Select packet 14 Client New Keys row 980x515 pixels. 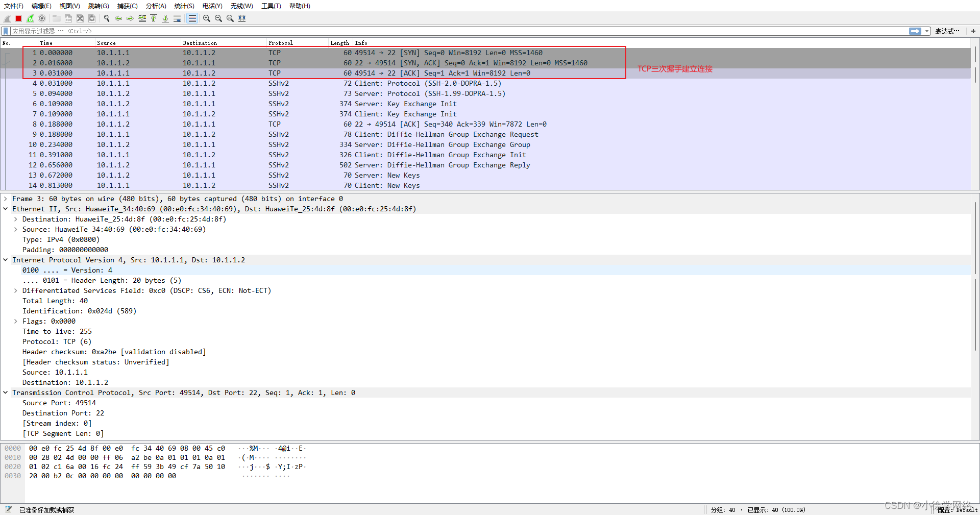(x=485, y=185)
